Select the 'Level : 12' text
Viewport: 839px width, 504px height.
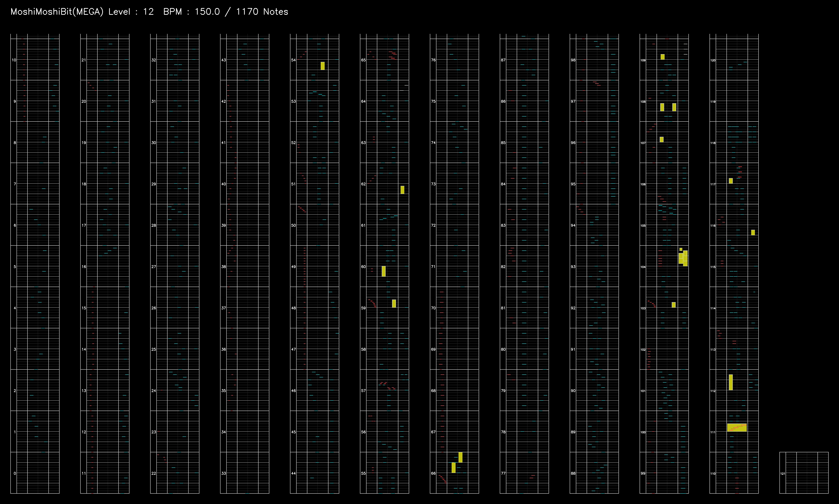point(131,12)
